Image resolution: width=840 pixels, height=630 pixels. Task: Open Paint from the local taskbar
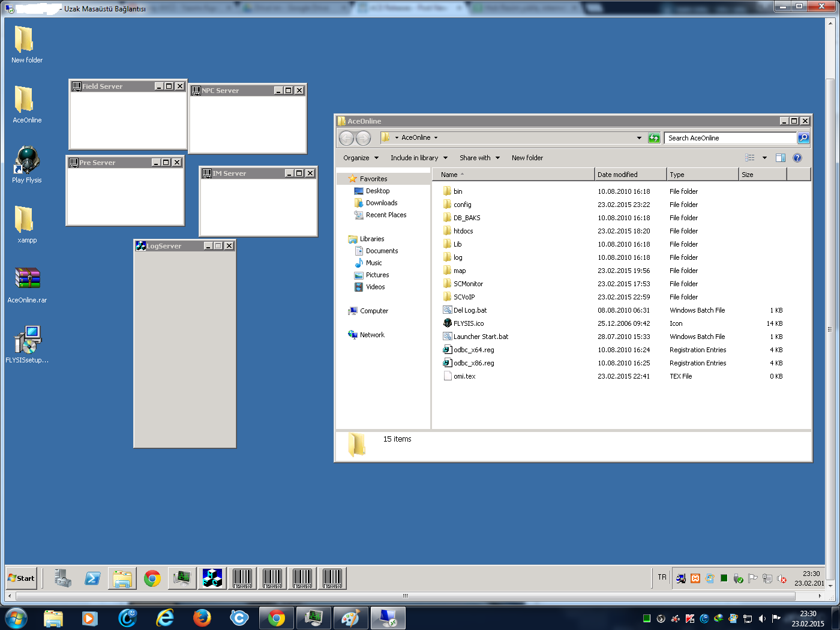click(350, 618)
